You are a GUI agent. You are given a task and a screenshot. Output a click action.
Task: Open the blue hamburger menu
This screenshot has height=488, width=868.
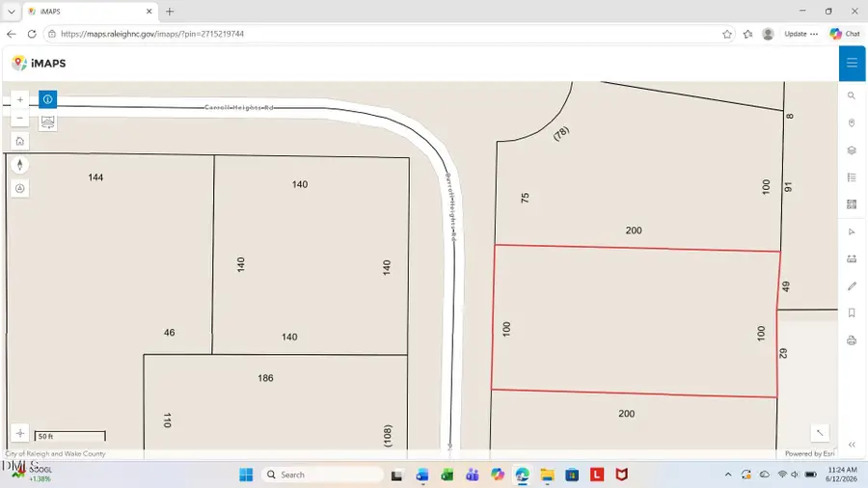[852, 63]
